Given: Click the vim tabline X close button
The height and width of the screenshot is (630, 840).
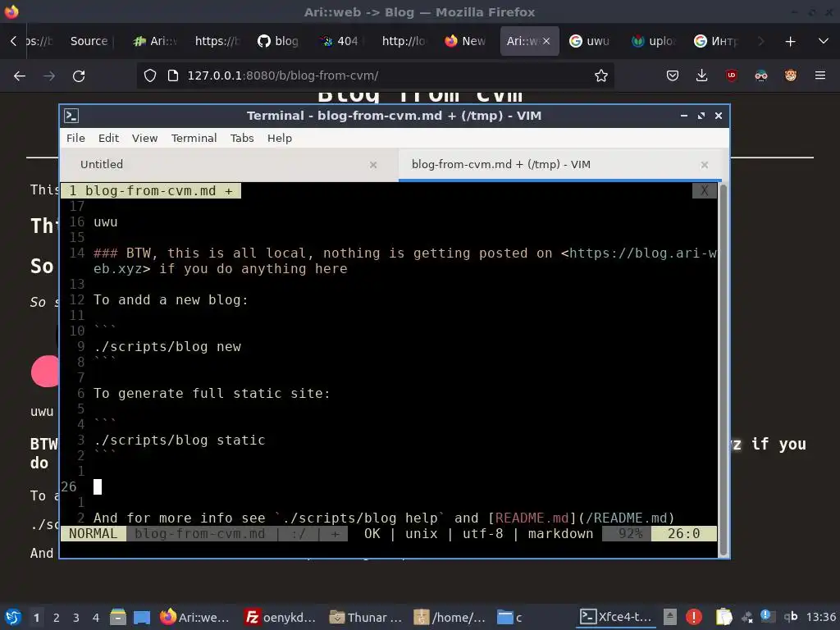Looking at the screenshot, I should (x=705, y=190).
